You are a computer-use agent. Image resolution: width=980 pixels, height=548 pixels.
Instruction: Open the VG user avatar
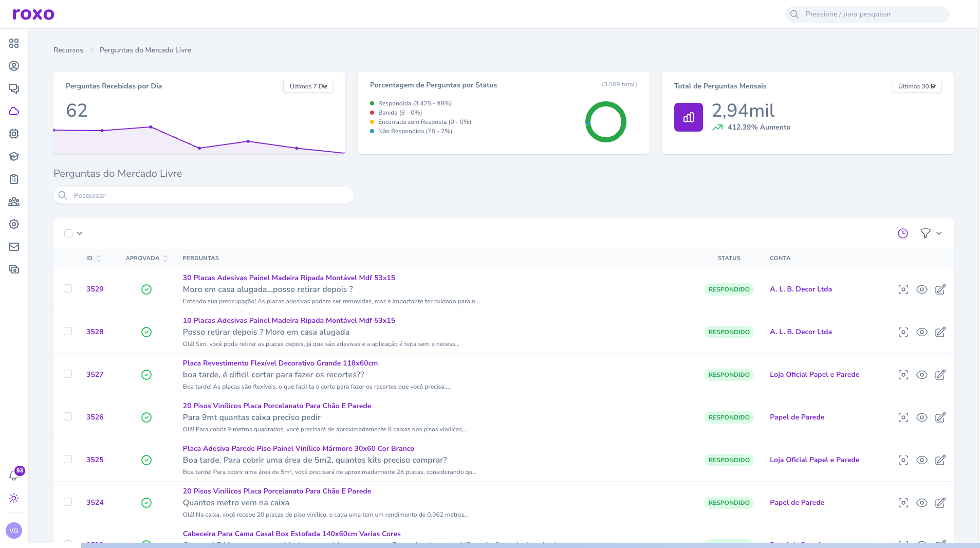[14, 531]
